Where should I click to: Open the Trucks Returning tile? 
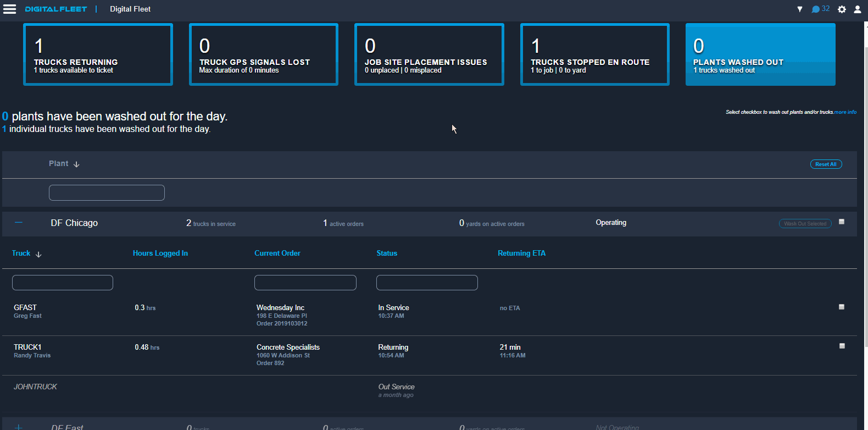click(x=98, y=54)
